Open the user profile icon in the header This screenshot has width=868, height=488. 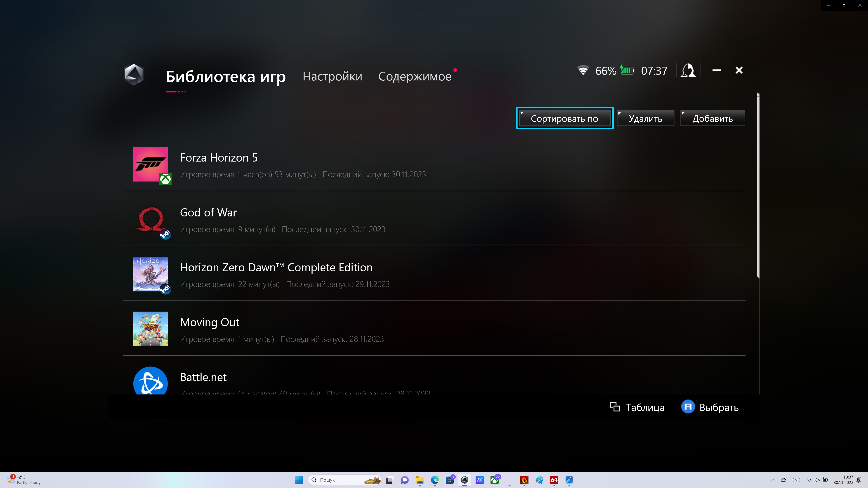(x=688, y=70)
